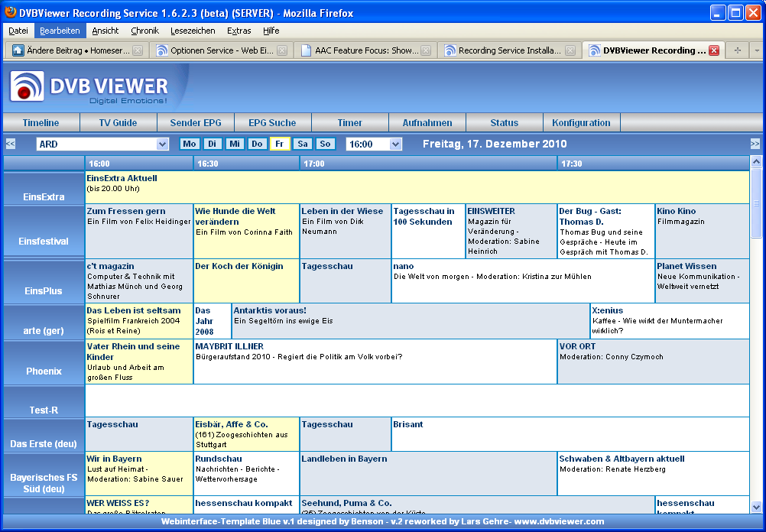Click the EinsExtra channel label
The height and width of the screenshot is (532, 766).
(x=44, y=197)
